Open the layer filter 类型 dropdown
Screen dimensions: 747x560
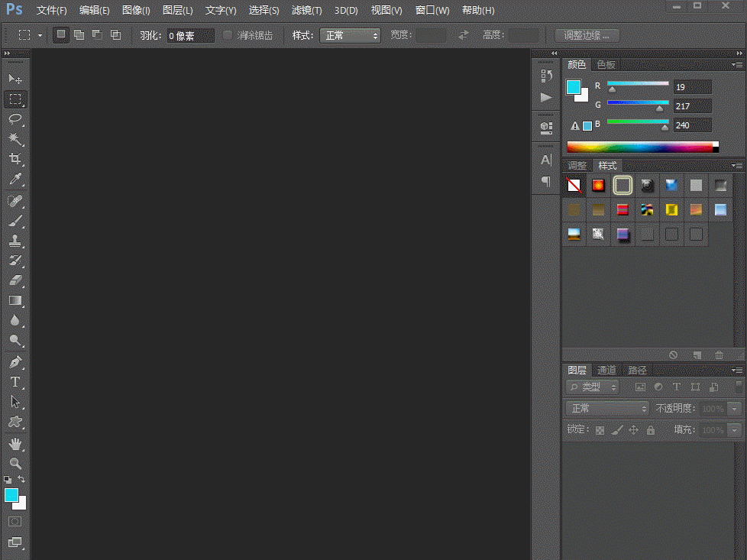[x=593, y=387]
